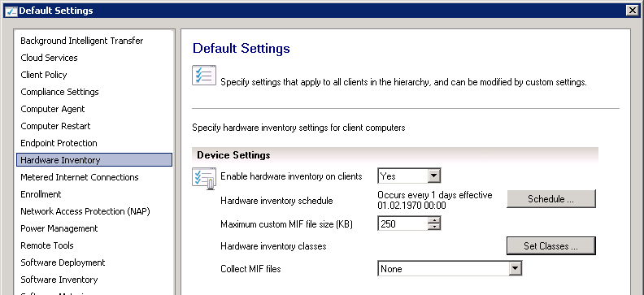Increase the maximum MIF file size using the up arrow

click(x=433, y=221)
